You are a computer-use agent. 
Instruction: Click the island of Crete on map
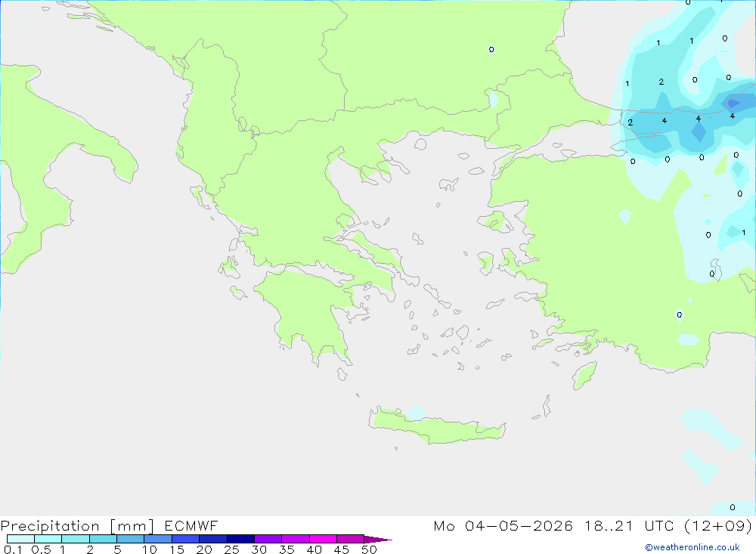point(436,426)
